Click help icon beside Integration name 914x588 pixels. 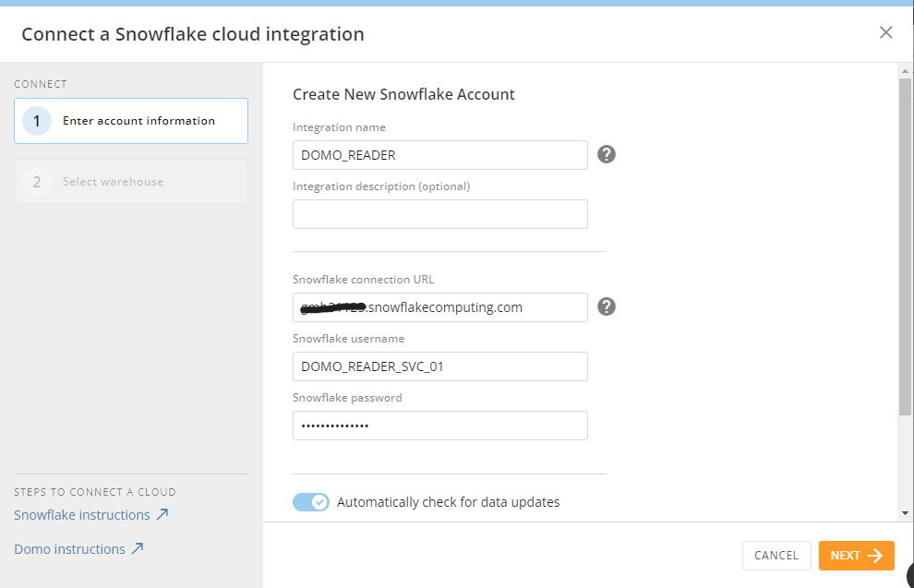(606, 154)
